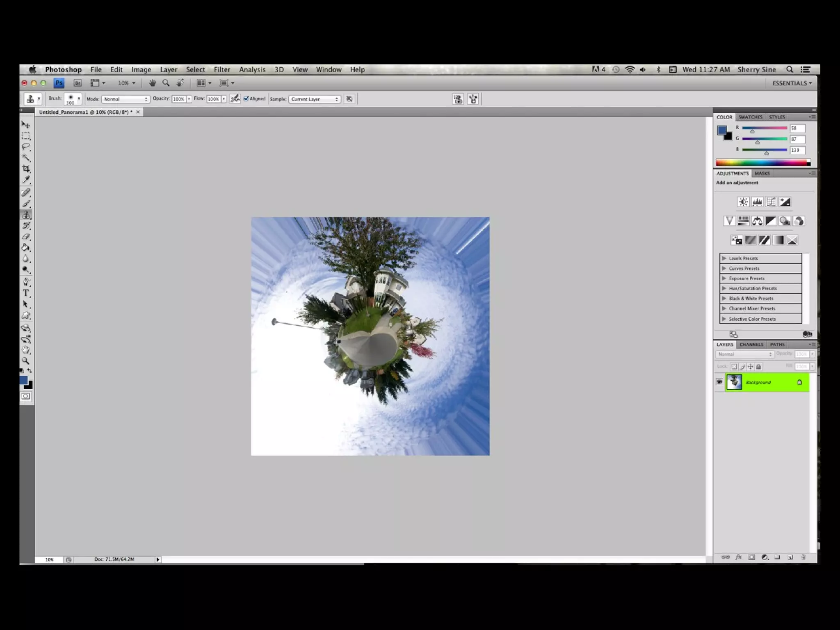The width and height of the screenshot is (840, 630).
Task: Open the blending Mode dropdown
Action: (125, 99)
